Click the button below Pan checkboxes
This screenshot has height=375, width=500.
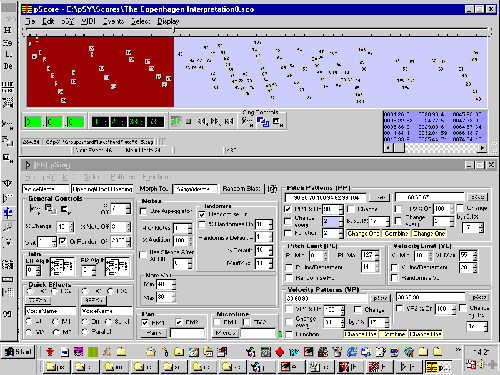[154, 333]
